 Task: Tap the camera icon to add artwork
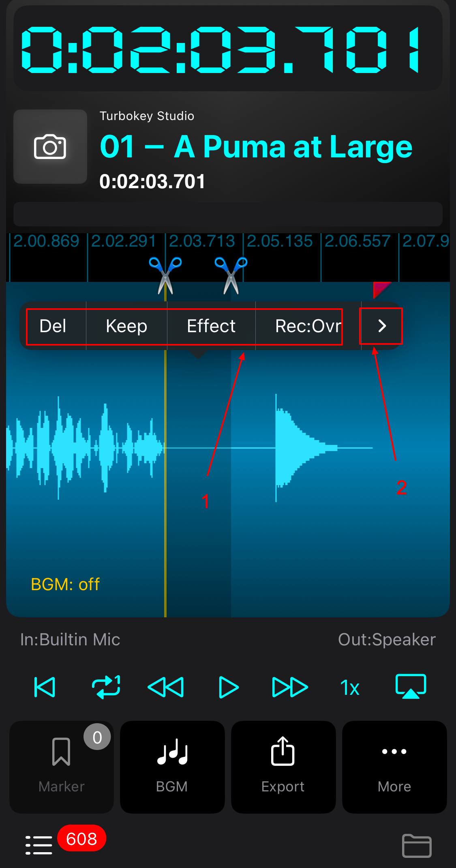click(x=50, y=147)
